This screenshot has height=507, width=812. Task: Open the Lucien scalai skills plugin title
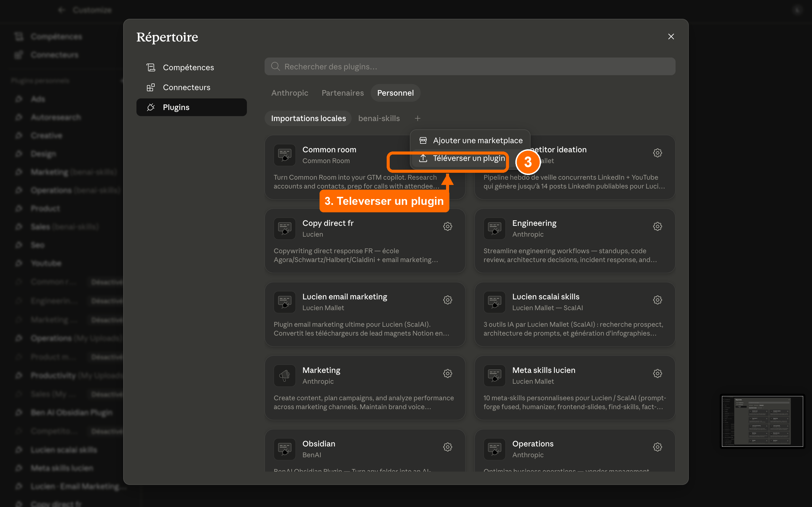pyautogui.click(x=545, y=296)
